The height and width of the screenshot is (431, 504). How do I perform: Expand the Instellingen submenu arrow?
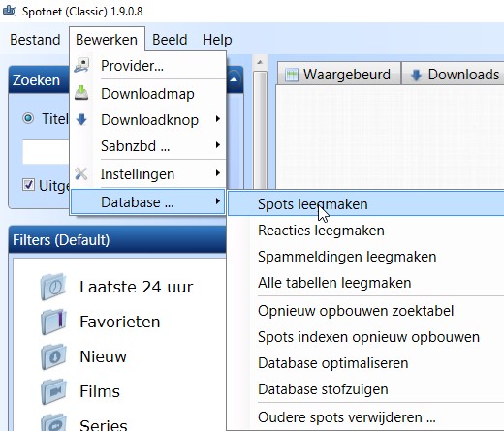click(x=218, y=173)
